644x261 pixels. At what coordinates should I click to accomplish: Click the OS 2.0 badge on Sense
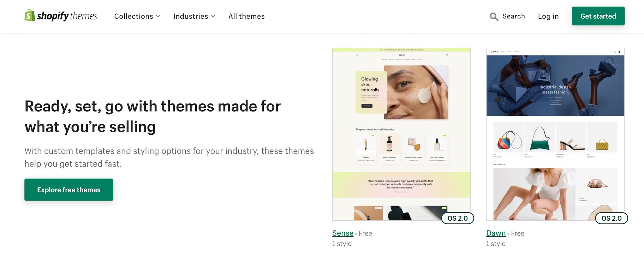pos(458,218)
